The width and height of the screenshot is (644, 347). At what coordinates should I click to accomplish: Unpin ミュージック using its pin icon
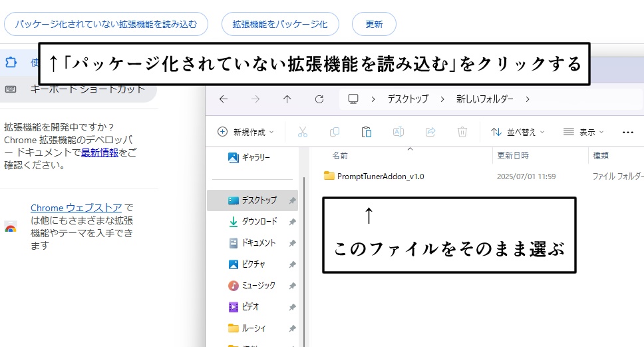[292, 286]
